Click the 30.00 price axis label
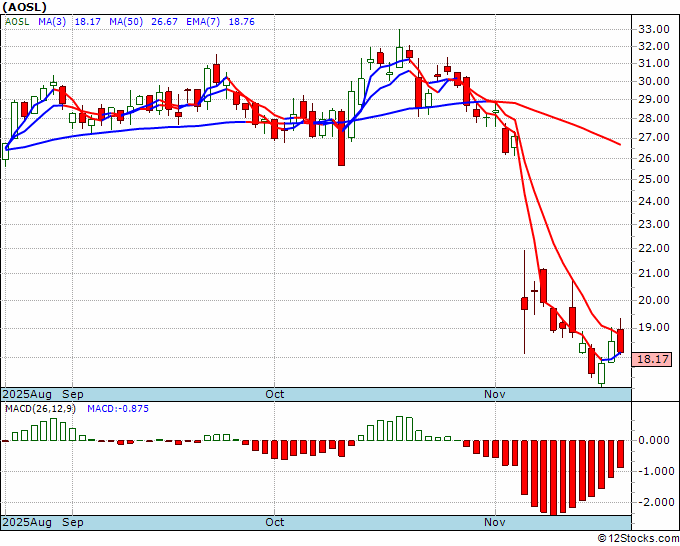Screen dimensions: 680x546 tap(654, 81)
